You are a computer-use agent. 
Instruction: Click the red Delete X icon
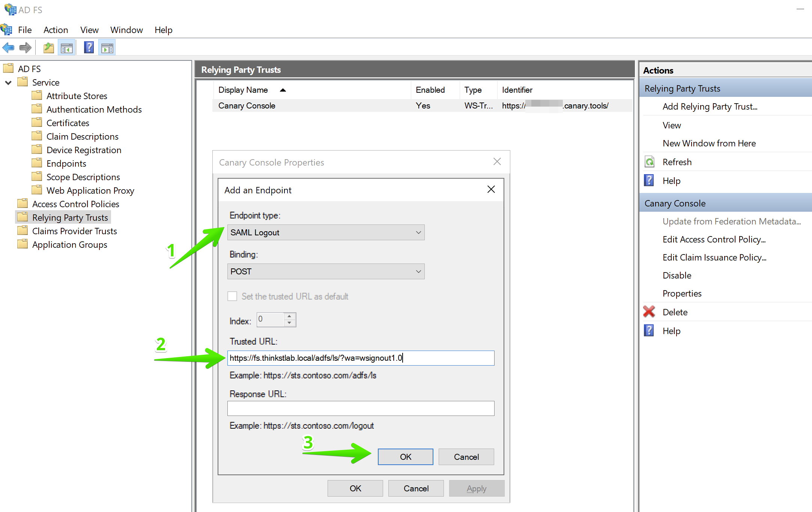point(649,312)
